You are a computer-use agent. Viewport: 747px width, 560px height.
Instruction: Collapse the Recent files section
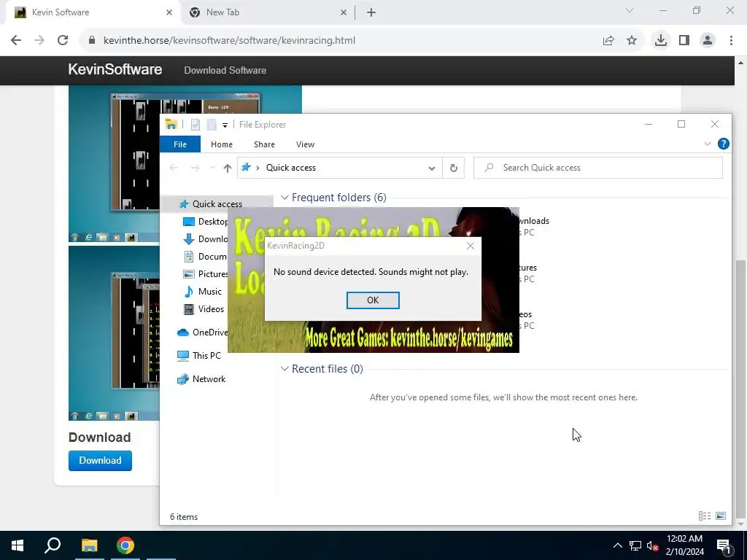[x=285, y=369]
